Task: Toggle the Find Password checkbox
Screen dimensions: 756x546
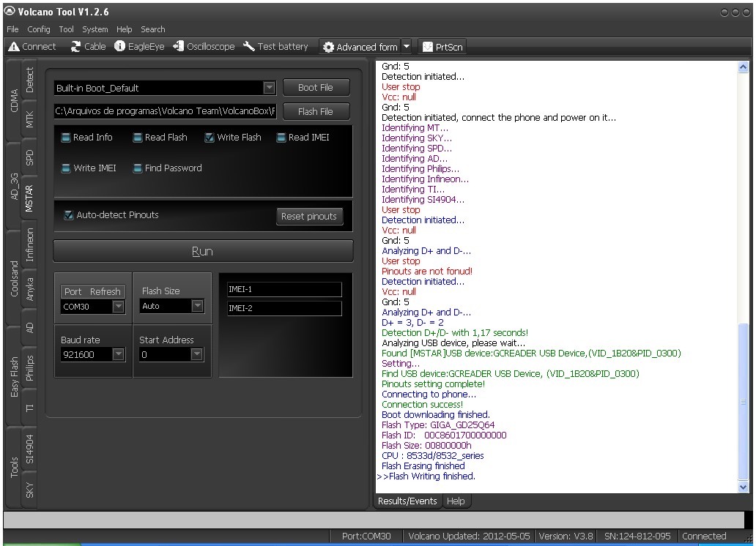Action: click(x=138, y=168)
